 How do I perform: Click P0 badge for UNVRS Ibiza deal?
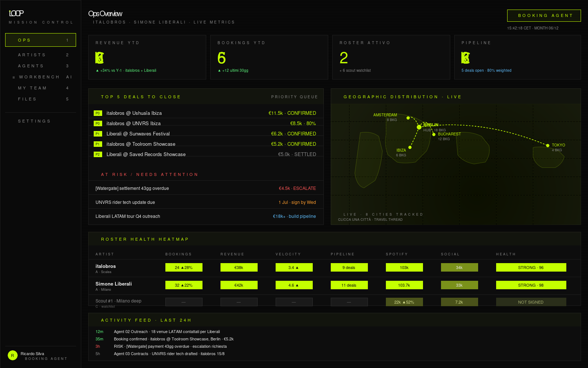point(98,124)
